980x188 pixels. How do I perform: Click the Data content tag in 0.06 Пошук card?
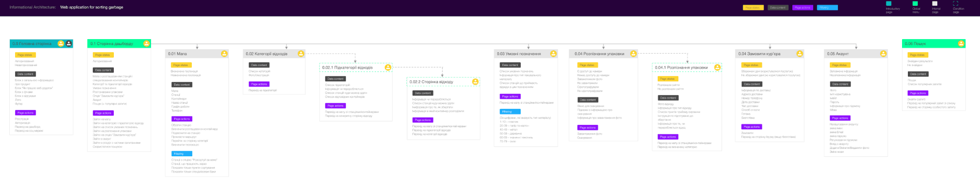(x=918, y=74)
